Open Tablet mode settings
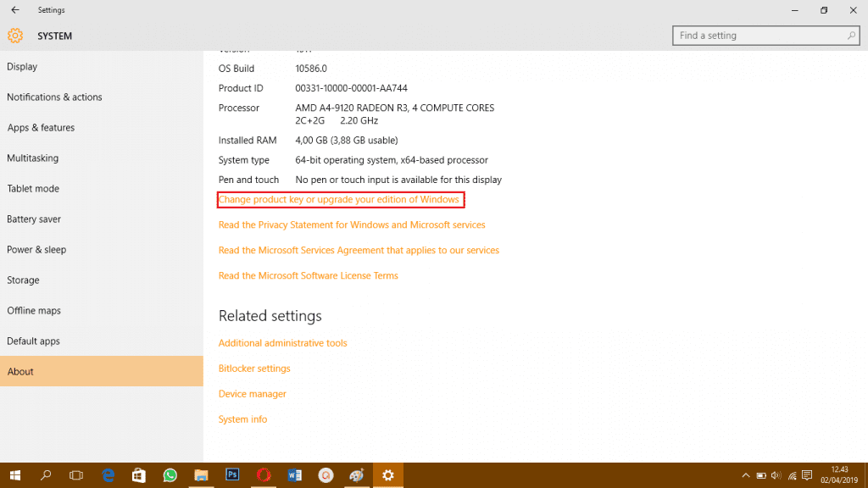Viewport: 868px width, 488px height. [x=102, y=188]
